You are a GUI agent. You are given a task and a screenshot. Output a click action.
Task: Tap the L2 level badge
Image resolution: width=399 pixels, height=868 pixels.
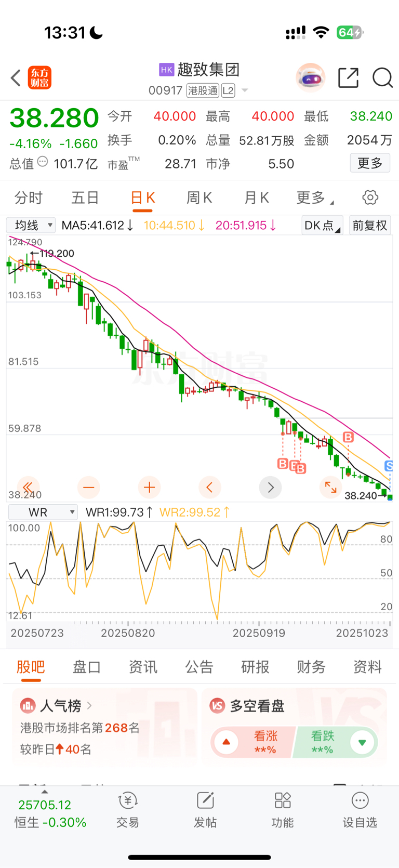228,91
